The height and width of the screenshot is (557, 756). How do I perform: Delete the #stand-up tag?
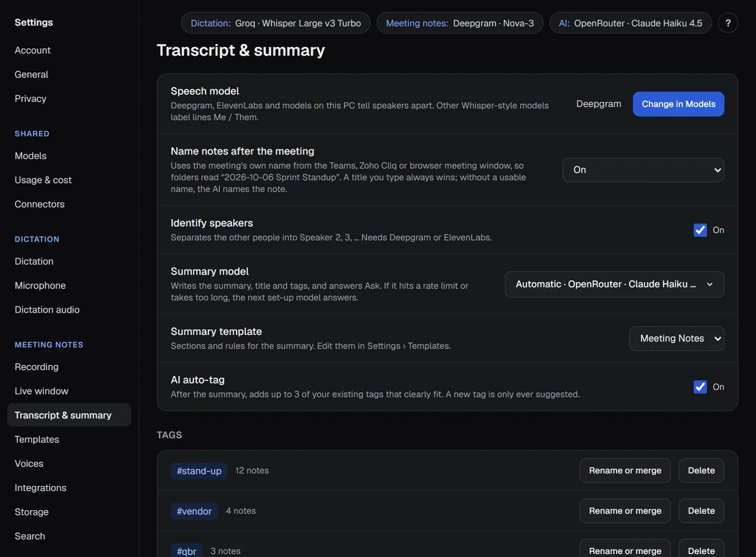[700, 471]
